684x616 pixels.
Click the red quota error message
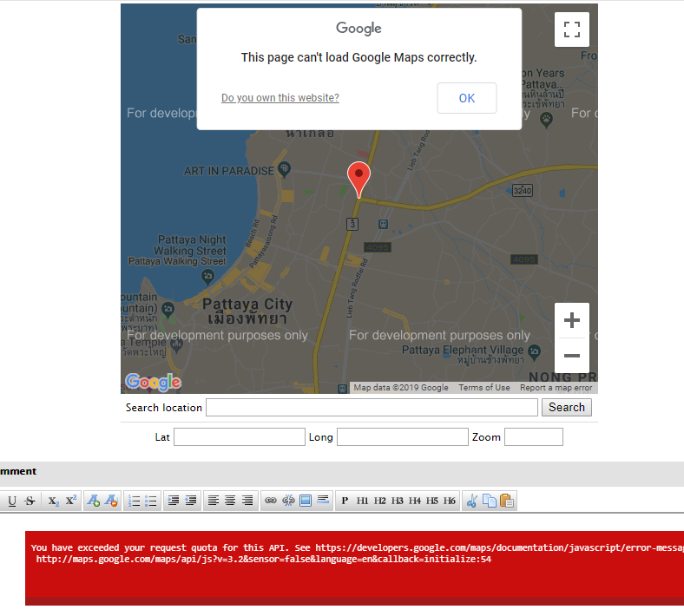pyautogui.click(x=355, y=567)
